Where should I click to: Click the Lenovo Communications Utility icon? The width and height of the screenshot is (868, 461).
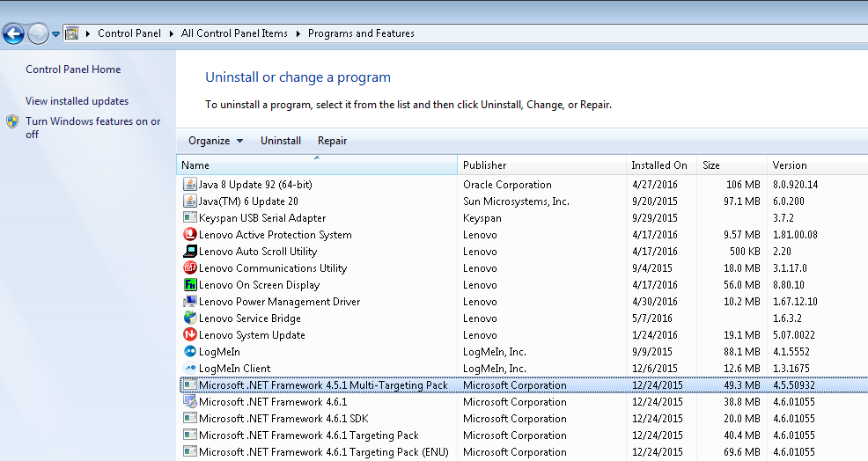point(190,267)
